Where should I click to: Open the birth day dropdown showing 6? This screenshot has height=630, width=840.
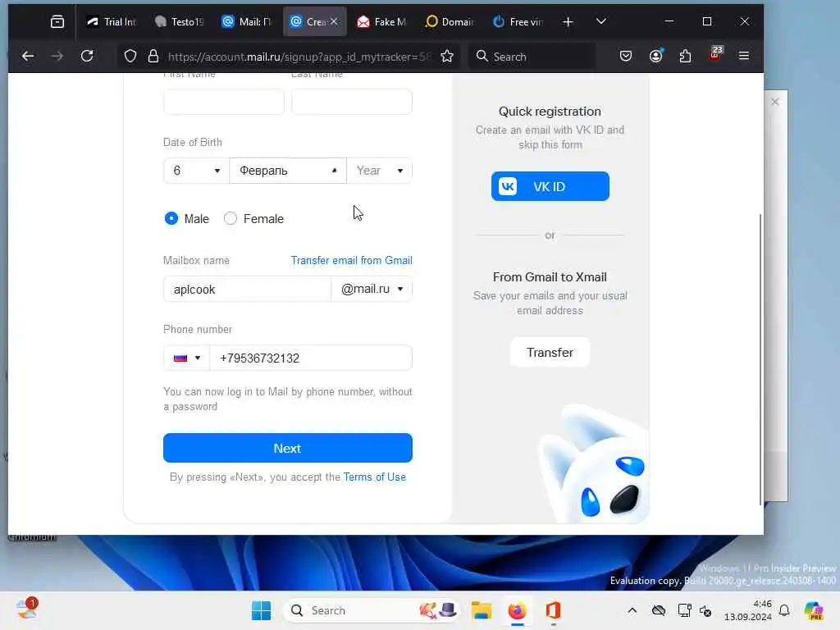196,171
